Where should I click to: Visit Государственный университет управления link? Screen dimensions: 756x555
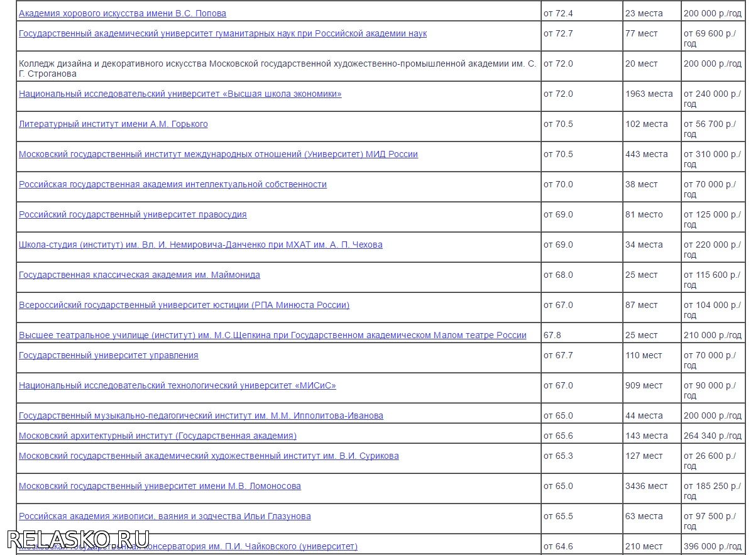pos(109,355)
